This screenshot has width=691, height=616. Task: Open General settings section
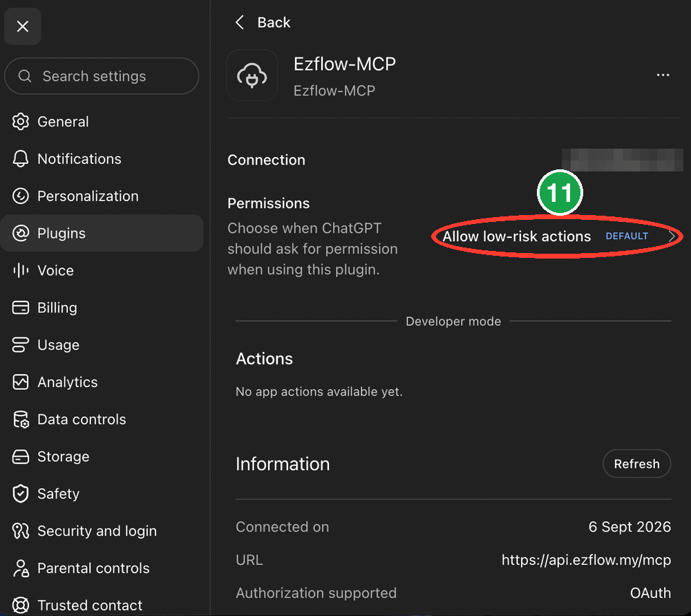(102, 122)
